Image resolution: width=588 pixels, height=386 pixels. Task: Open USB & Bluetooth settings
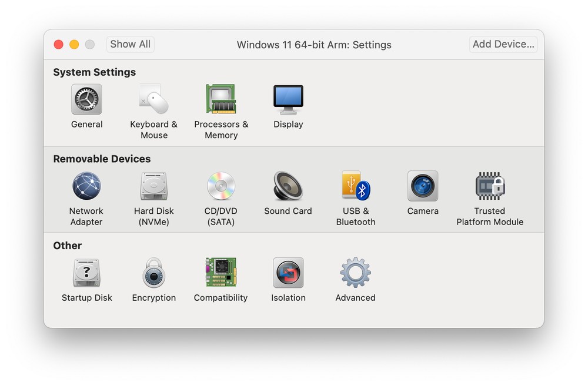pos(356,186)
